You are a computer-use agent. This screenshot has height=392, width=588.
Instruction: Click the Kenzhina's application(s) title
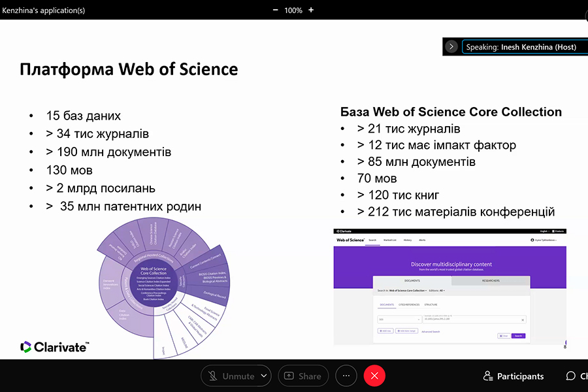pyautogui.click(x=44, y=10)
